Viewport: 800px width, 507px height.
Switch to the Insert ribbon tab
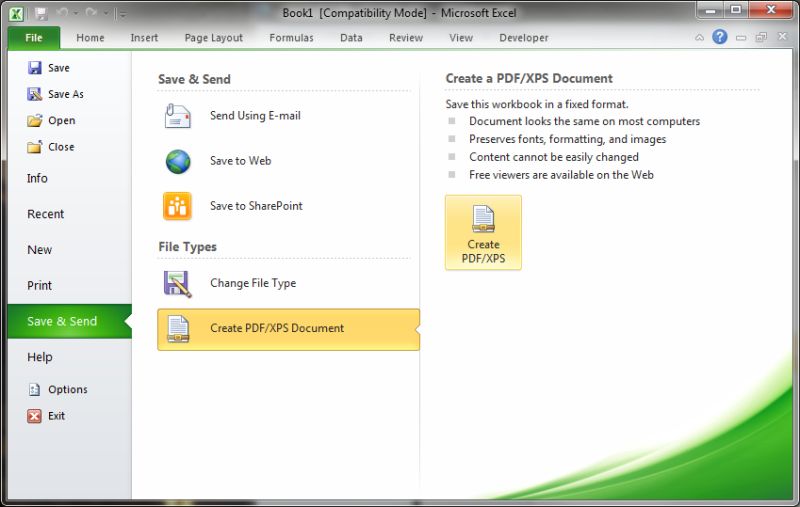(x=144, y=38)
